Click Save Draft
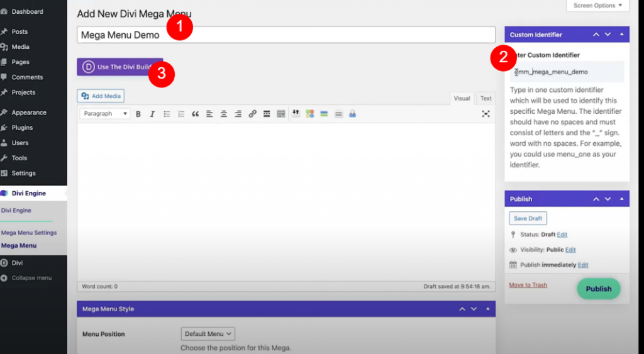Viewport: 644px width, 354px height. (x=528, y=218)
